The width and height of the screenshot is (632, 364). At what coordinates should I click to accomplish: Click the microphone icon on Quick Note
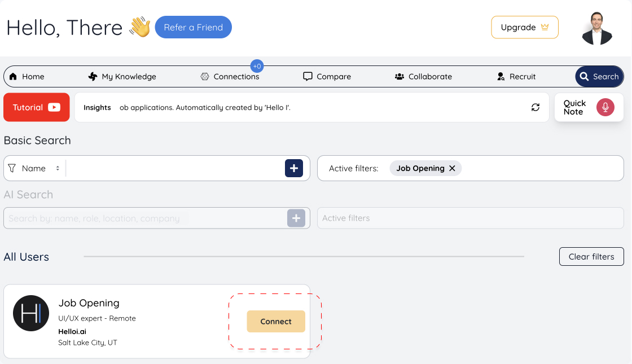(605, 107)
